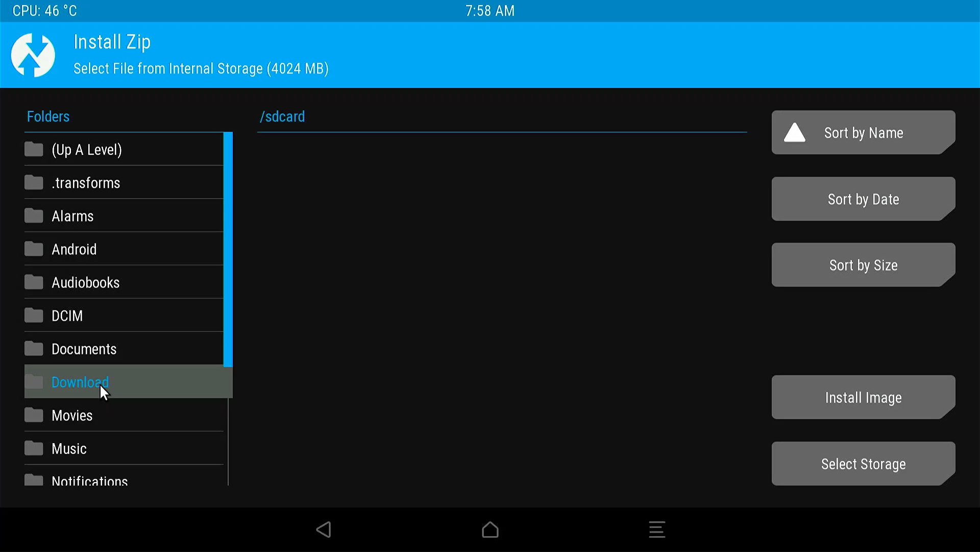
Task: Sort files by Size
Action: pos(863,265)
